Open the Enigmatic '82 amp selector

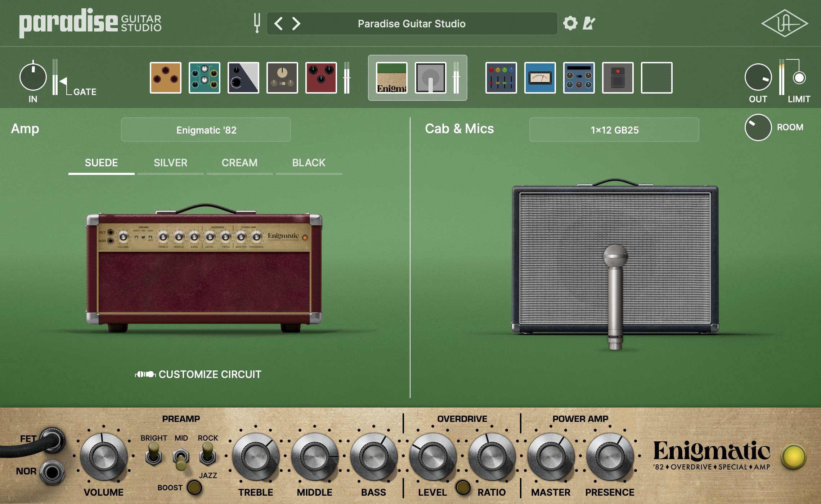click(x=206, y=130)
